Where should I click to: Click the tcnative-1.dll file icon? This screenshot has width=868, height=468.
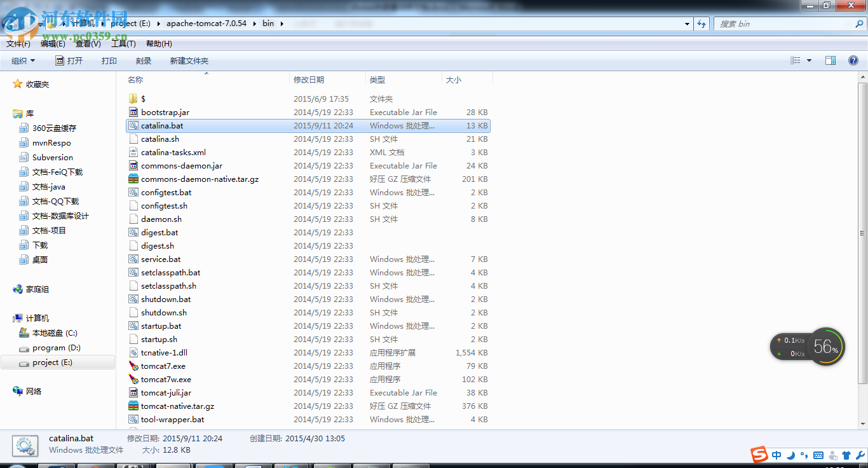point(133,352)
